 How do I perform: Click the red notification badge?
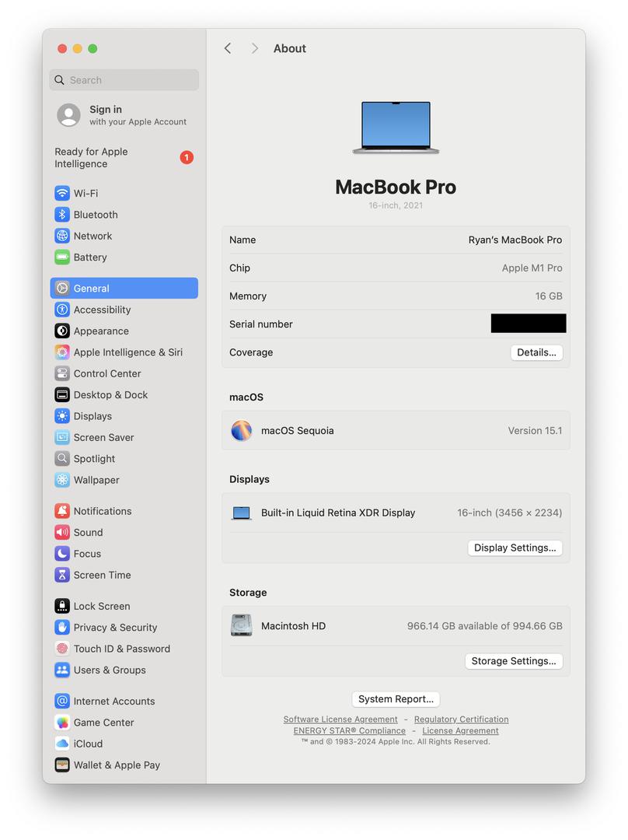187,157
